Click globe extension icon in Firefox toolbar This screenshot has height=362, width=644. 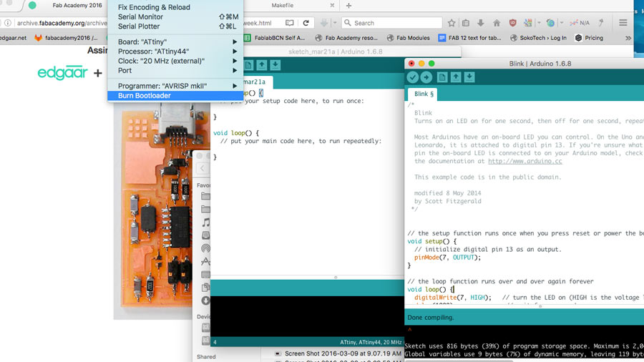(551, 23)
